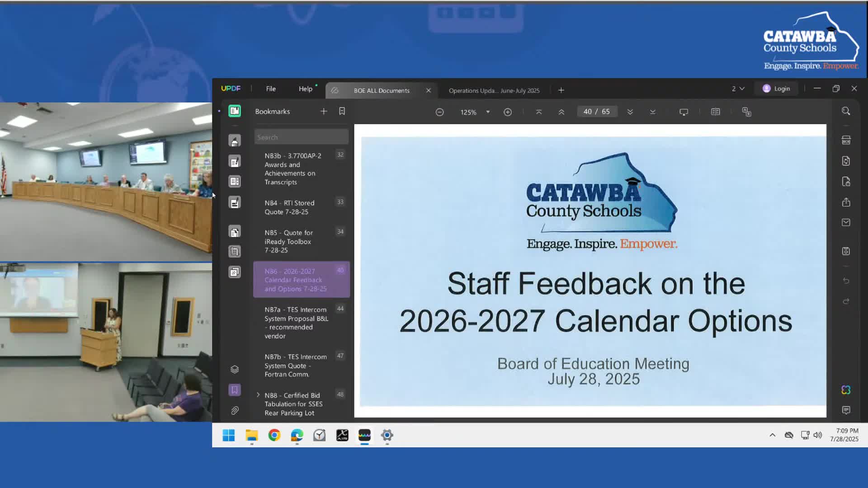Zoom in with the plus circle icon
This screenshot has width=868, height=488.
point(508,112)
